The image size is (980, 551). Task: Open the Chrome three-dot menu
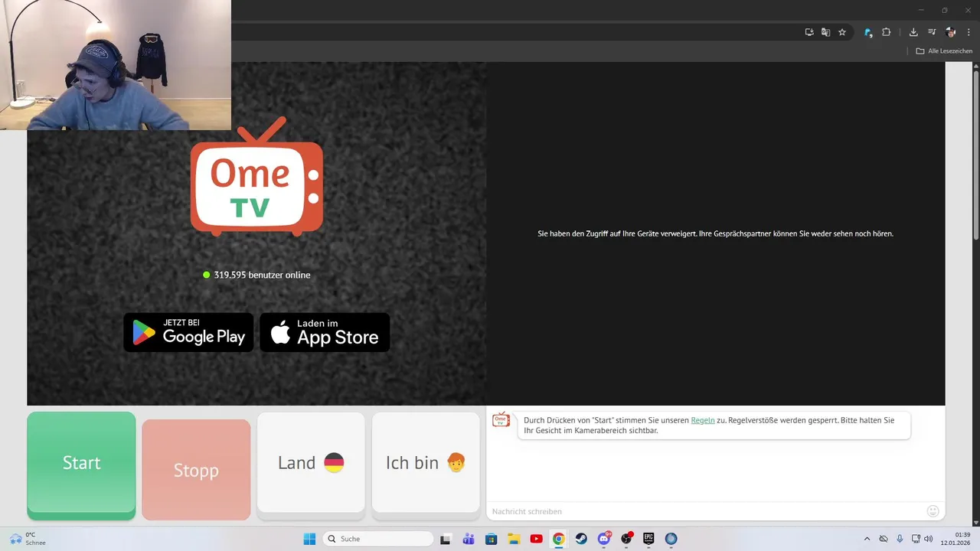coord(969,32)
